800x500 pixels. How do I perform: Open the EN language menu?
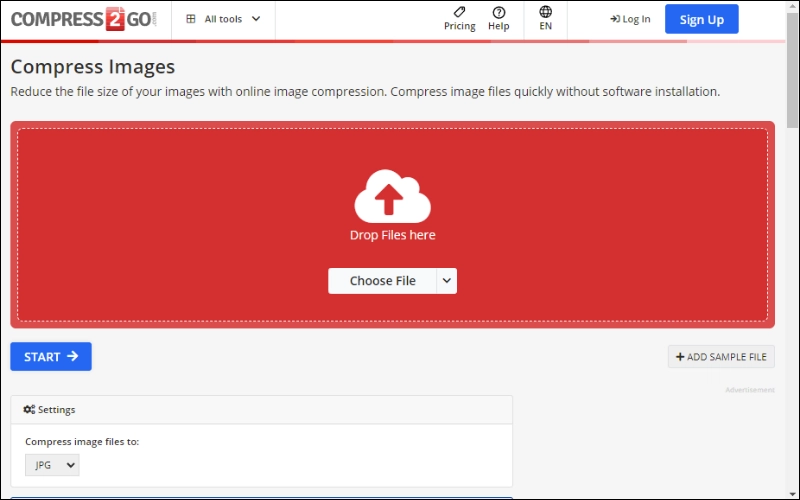[545, 19]
